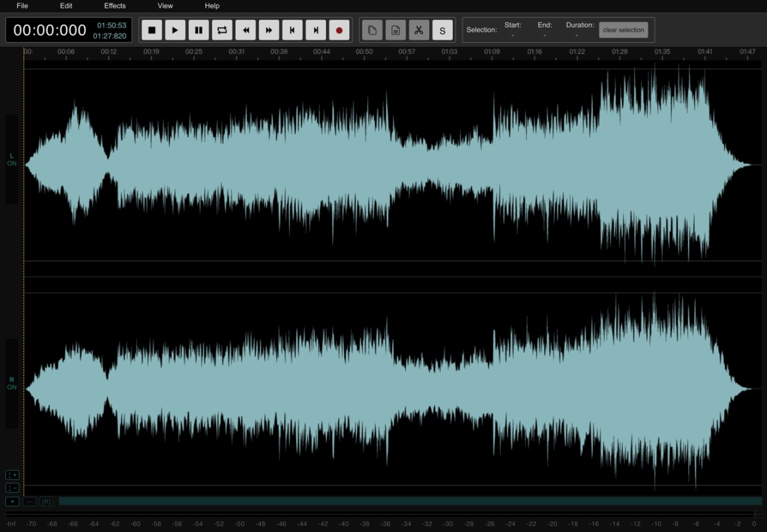Click the clear selection button

[623, 30]
